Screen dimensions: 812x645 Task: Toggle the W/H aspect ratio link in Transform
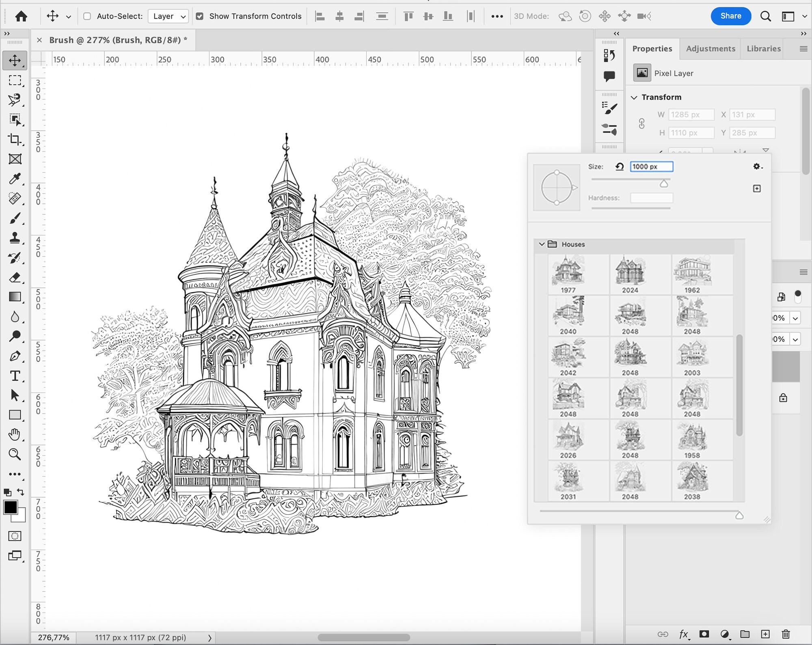pos(641,123)
